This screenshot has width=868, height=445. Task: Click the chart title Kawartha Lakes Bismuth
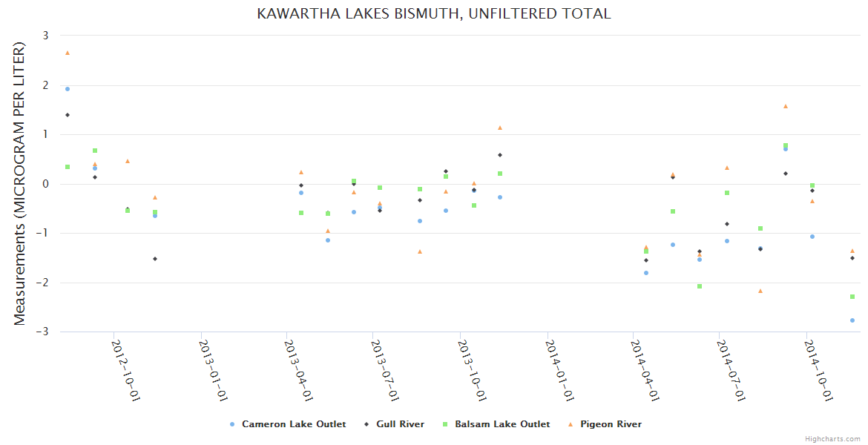pyautogui.click(x=434, y=13)
